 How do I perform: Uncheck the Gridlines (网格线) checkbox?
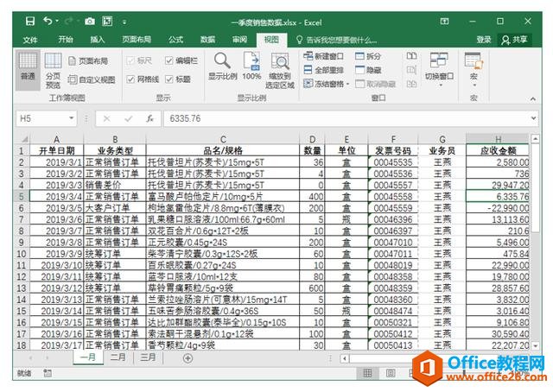pyautogui.click(x=130, y=79)
